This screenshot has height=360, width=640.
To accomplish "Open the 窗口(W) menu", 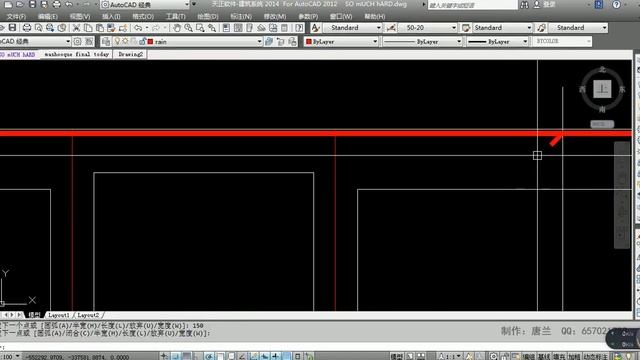I will [341, 16].
